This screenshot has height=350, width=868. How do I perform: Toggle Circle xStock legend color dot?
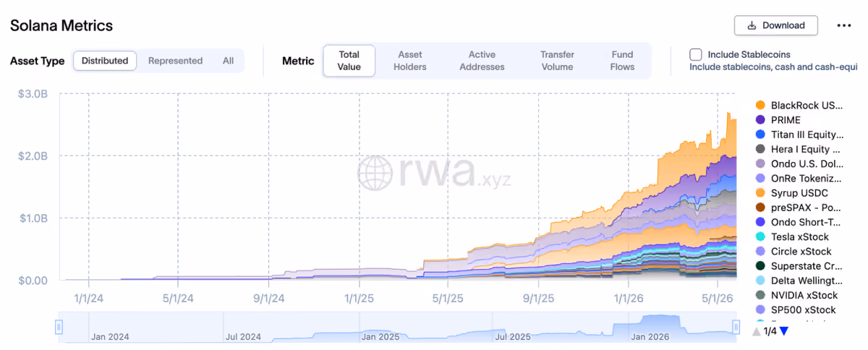[760, 251]
